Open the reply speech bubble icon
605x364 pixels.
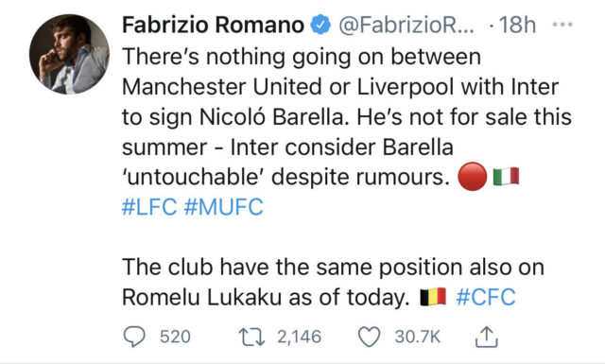pos(134,337)
